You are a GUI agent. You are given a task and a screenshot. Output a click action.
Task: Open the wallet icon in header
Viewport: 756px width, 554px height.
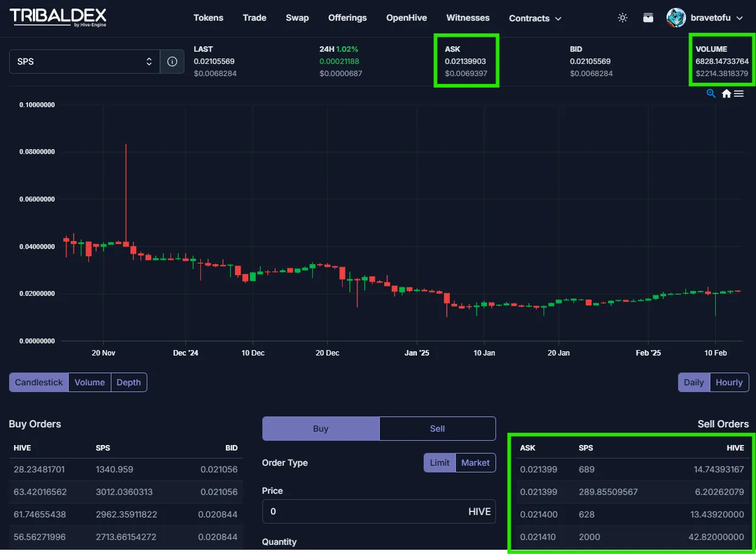tap(648, 18)
